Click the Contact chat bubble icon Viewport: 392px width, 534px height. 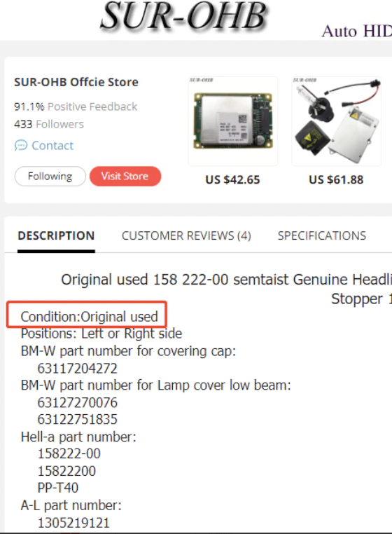coord(21,146)
